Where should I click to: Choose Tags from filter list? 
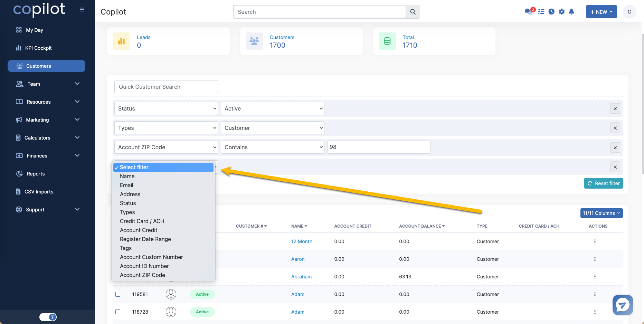pyautogui.click(x=163, y=248)
